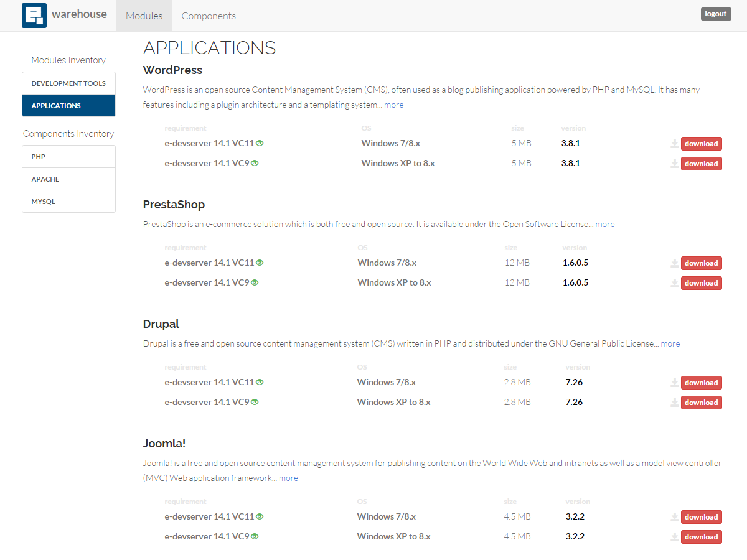Select the APACHE component
747x560 pixels.
click(68, 179)
